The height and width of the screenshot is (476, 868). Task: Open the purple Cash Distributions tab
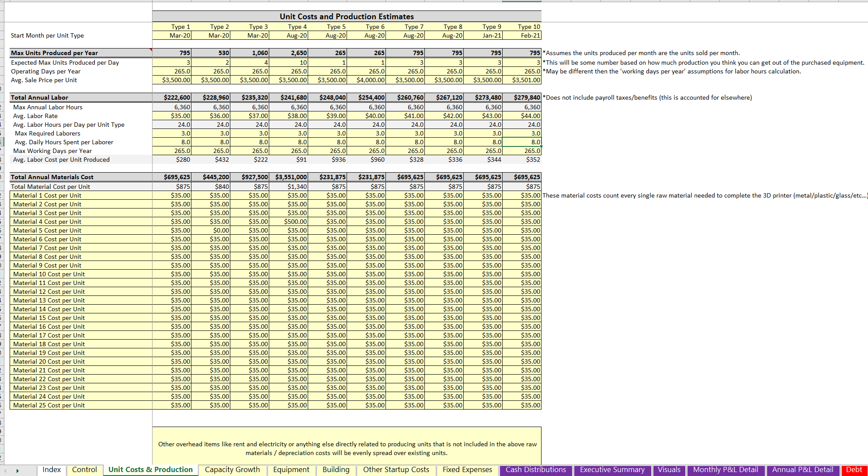[535, 470]
